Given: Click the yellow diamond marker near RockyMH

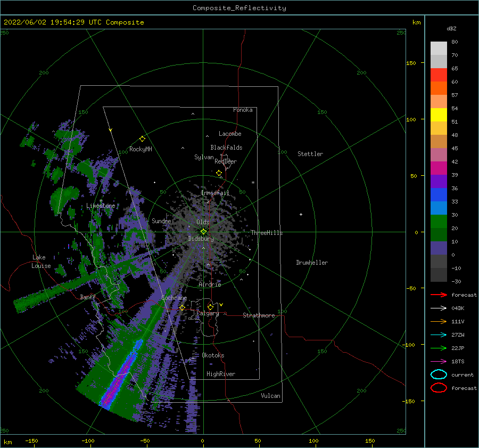Looking at the screenshot, I should pos(142,139).
